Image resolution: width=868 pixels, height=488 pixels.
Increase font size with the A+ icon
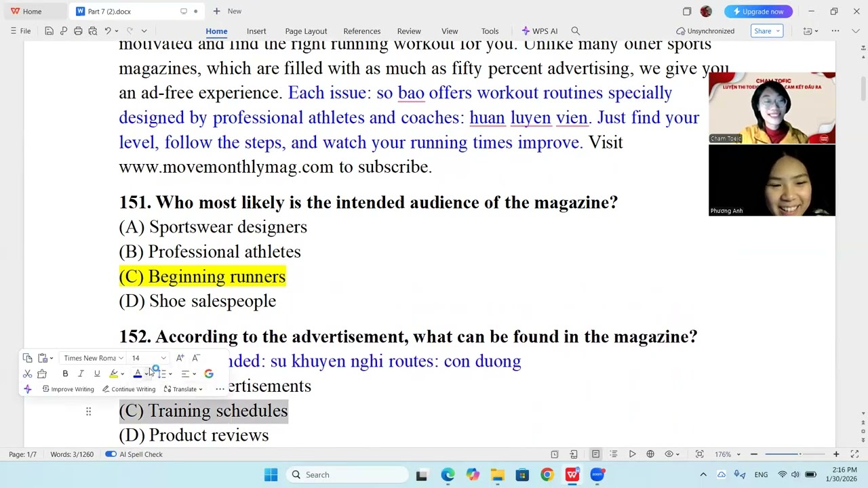click(x=180, y=358)
